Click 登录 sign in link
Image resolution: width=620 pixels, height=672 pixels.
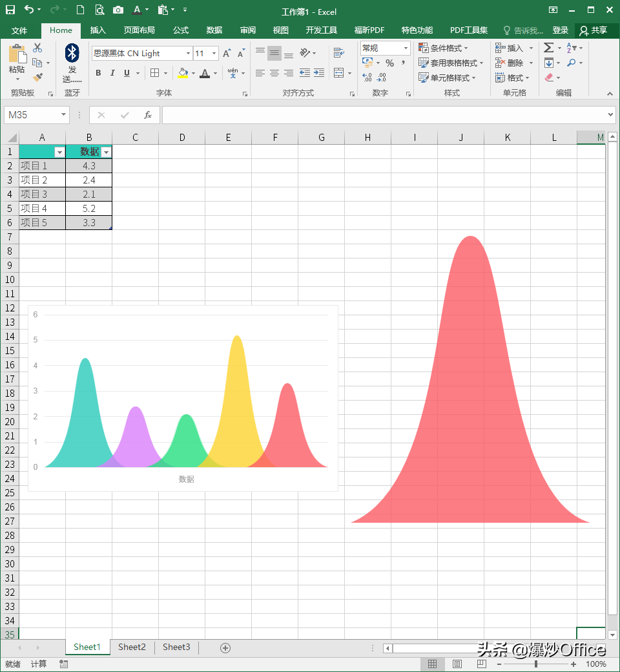[x=560, y=30]
